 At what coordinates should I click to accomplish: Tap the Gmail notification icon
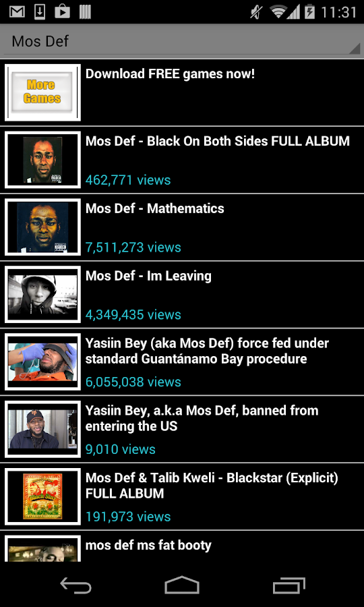pyautogui.click(x=17, y=12)
